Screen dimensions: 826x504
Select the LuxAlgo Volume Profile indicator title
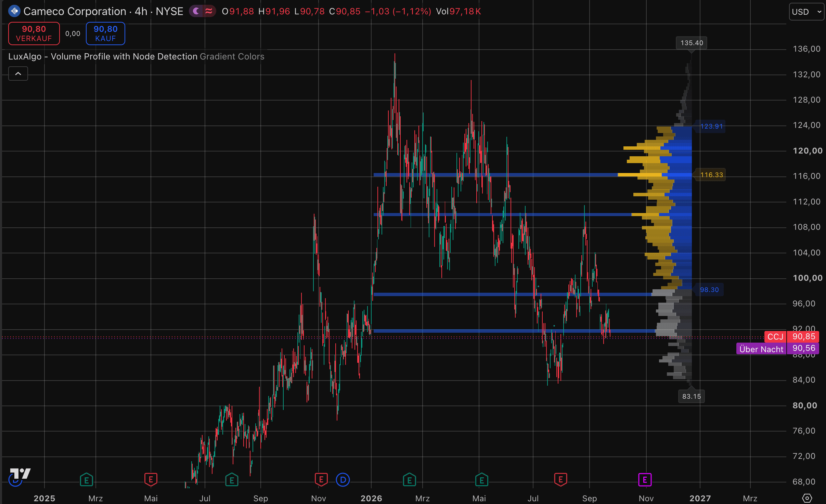pyautogui.click(x=103, y=56)
